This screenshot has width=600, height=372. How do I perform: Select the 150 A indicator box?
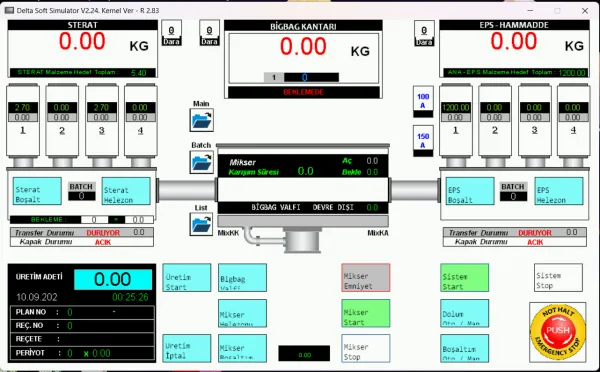point(423,141)
